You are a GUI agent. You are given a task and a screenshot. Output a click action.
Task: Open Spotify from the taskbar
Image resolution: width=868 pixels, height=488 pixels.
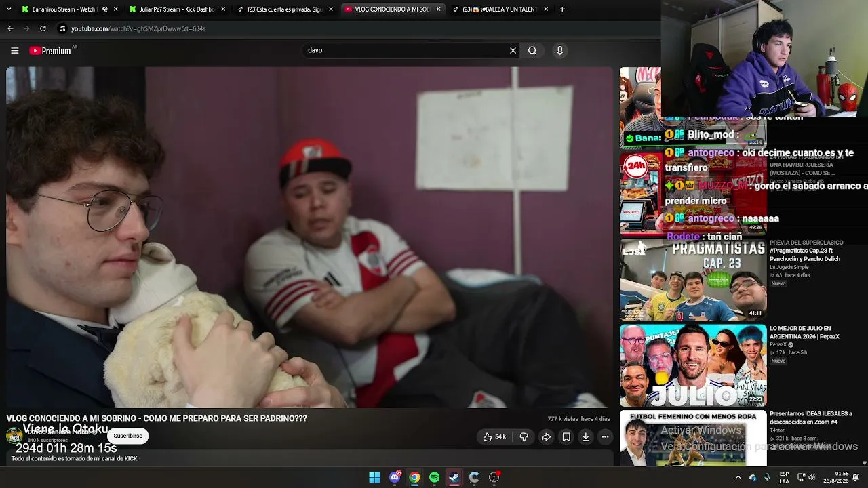434,477
